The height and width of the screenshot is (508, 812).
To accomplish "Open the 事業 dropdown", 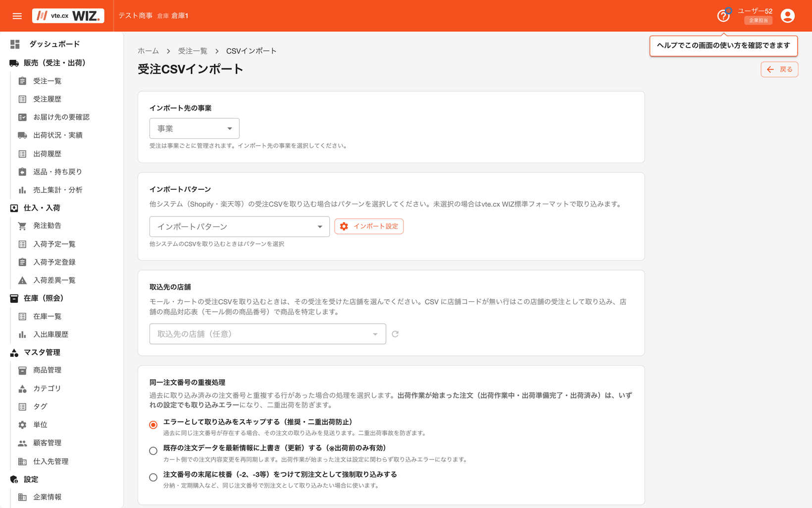I will [195, 128].
